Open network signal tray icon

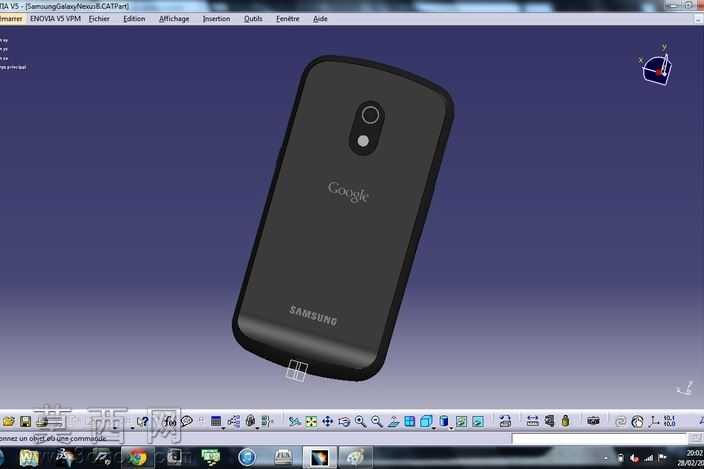point(648,458)
